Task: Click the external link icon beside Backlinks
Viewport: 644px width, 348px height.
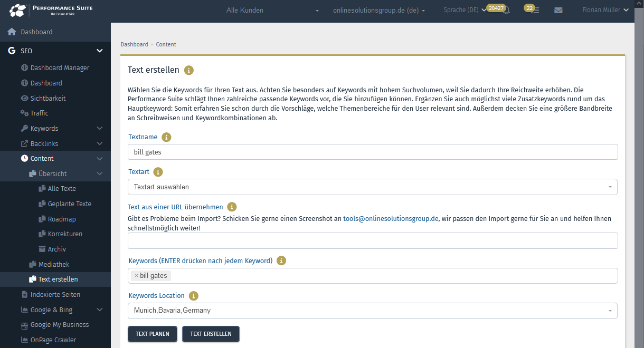Action: 24,144
